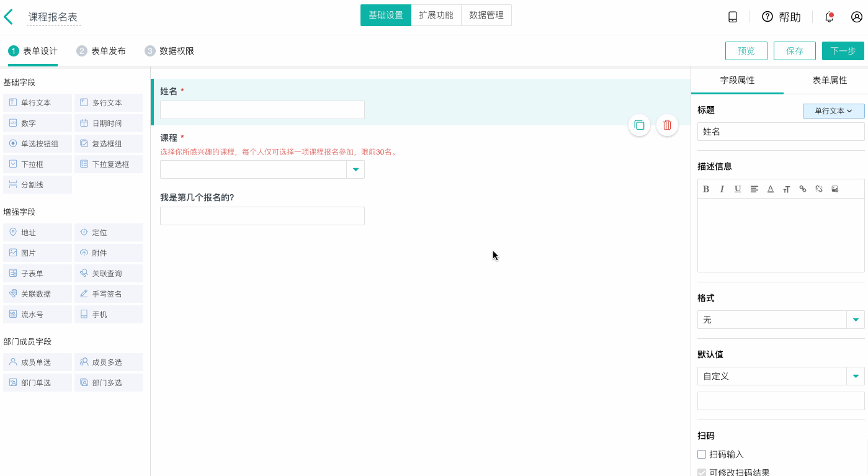The width and height of the screenshot is (868, 476).
Task: Insert link in description editor
Action: [803, 189]
